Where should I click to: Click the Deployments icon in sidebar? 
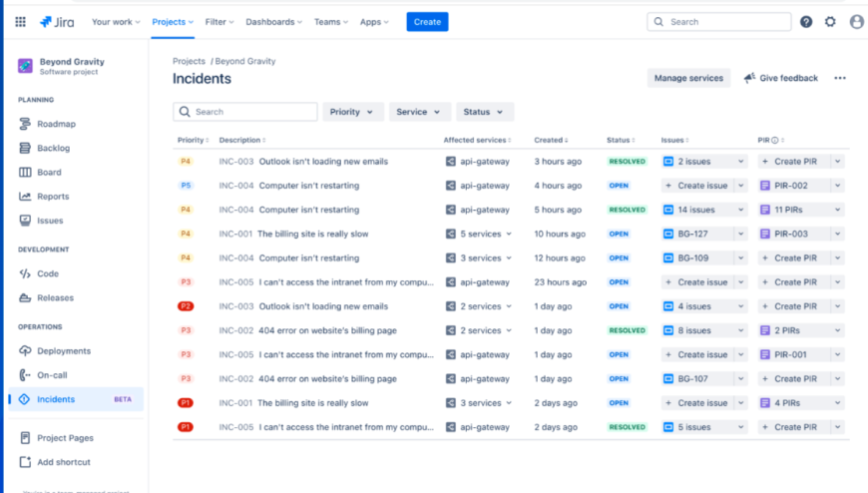click(x=26, y=351)
